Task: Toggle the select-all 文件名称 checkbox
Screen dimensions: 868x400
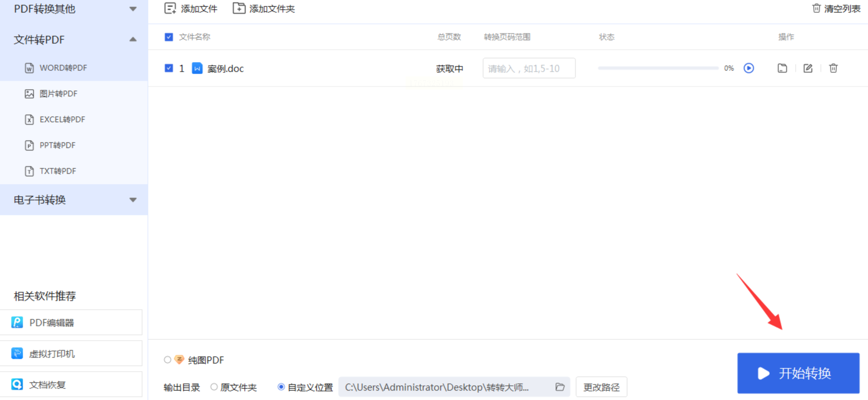Action: [169, 37]
